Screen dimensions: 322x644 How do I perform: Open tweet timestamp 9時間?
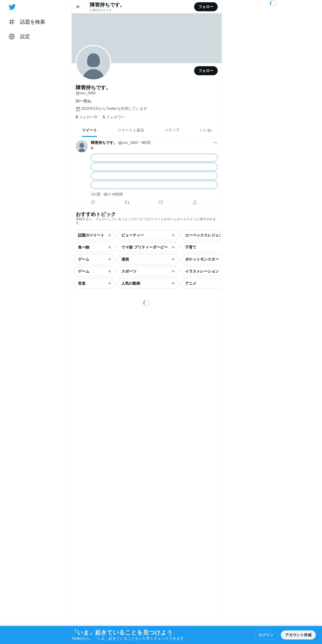(146, 143)
